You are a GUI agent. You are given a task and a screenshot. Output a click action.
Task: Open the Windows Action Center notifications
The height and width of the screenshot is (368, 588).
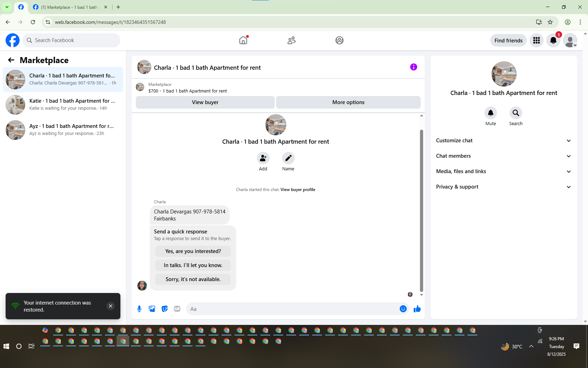576,346
